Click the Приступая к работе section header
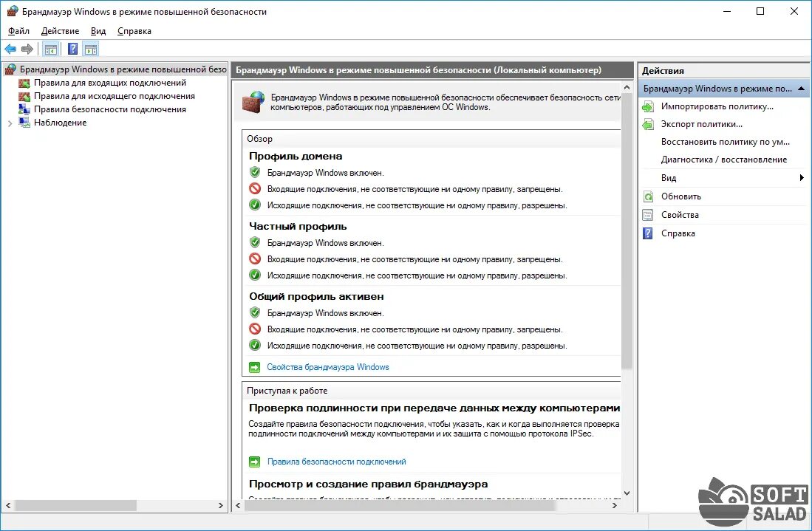This screenshot has width=812, height=531. 287,391
